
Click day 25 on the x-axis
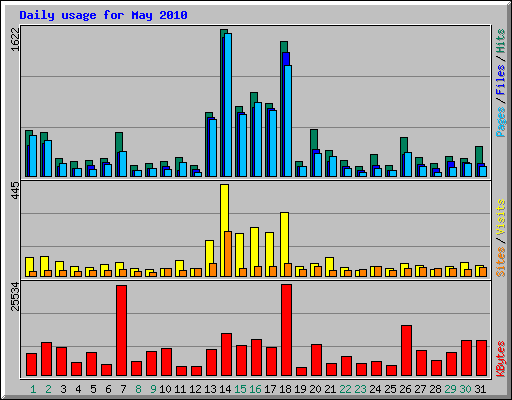(390, 389)
